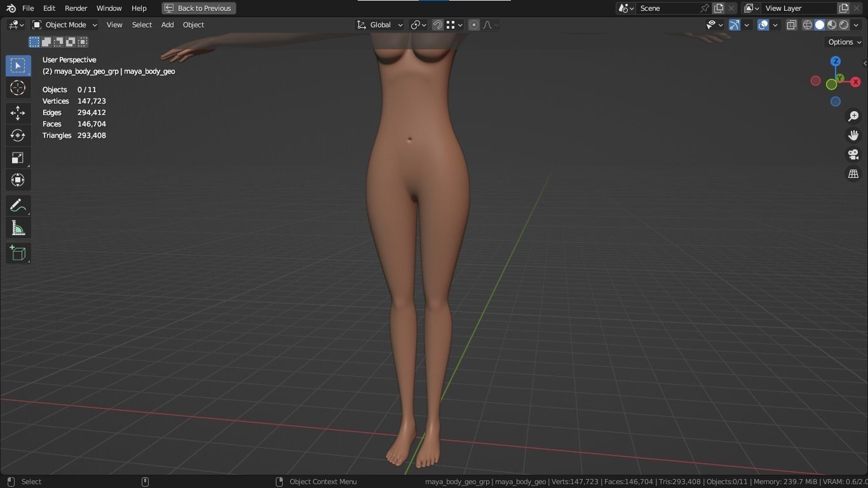Select the Add Cube tool

pos(18,253)
